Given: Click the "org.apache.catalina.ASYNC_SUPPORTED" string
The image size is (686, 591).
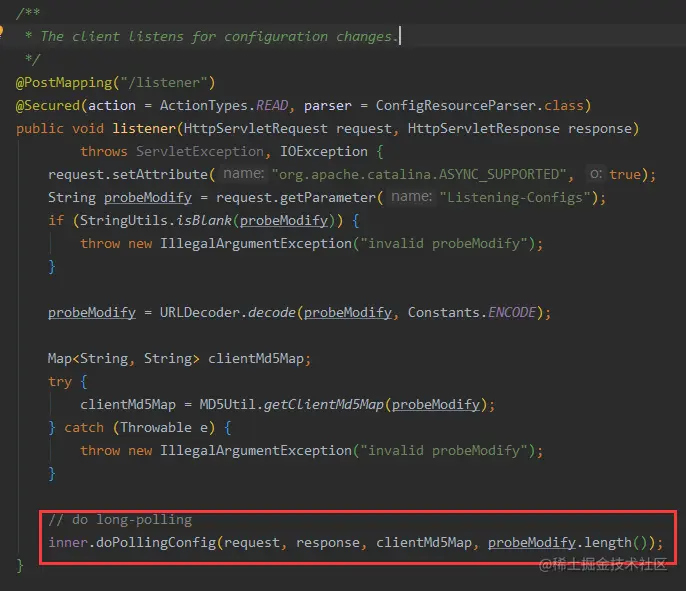Looking at the screenshot, I should (419, 175).
